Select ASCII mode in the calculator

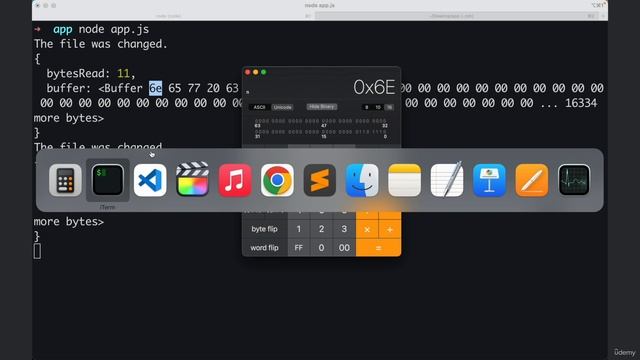[260, 107]
